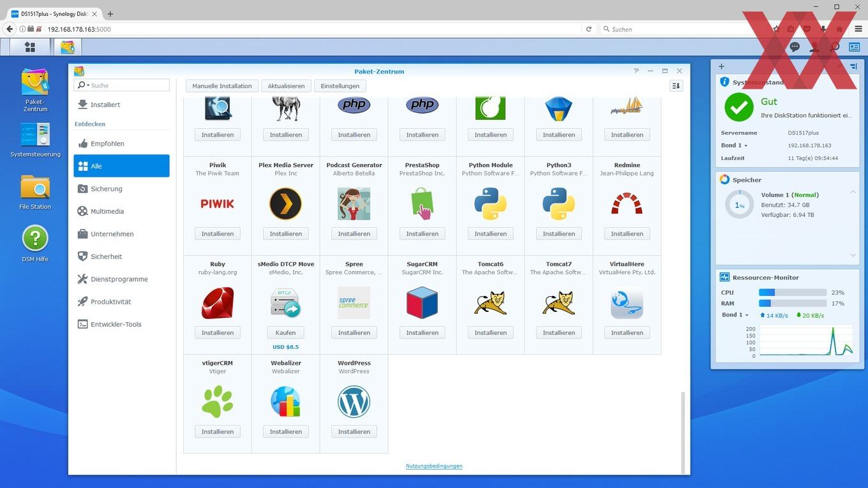Click the Redmine package icon
The width and height of the screenshot is (868, 488).
tap(627, 203)
